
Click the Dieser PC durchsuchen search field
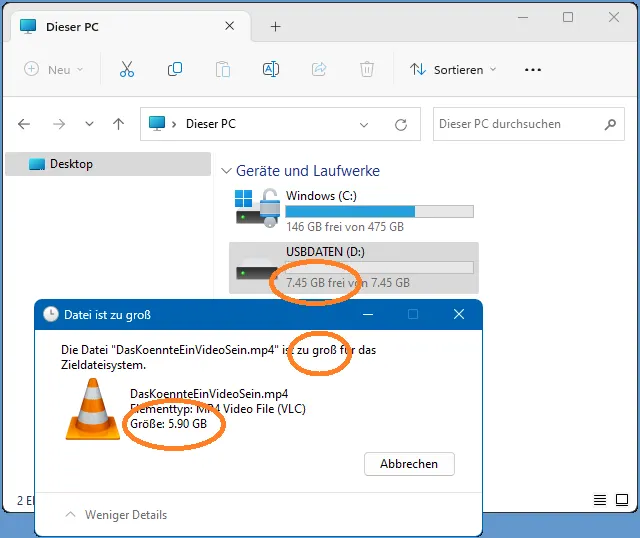click(529, 124)
